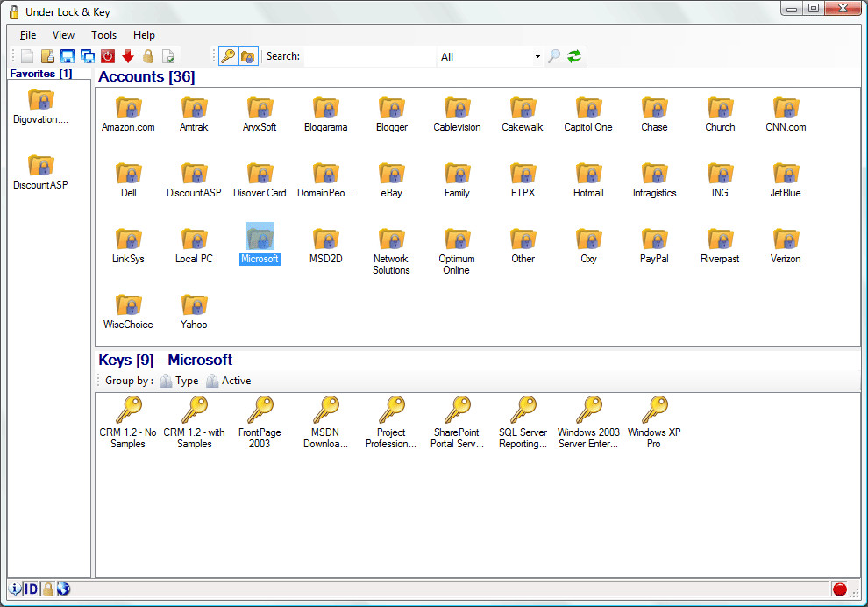Image resolution: width=868 pixels, height=607 pixels.
Task: Click the globe icon in status bar
Action: click(63, 589)
